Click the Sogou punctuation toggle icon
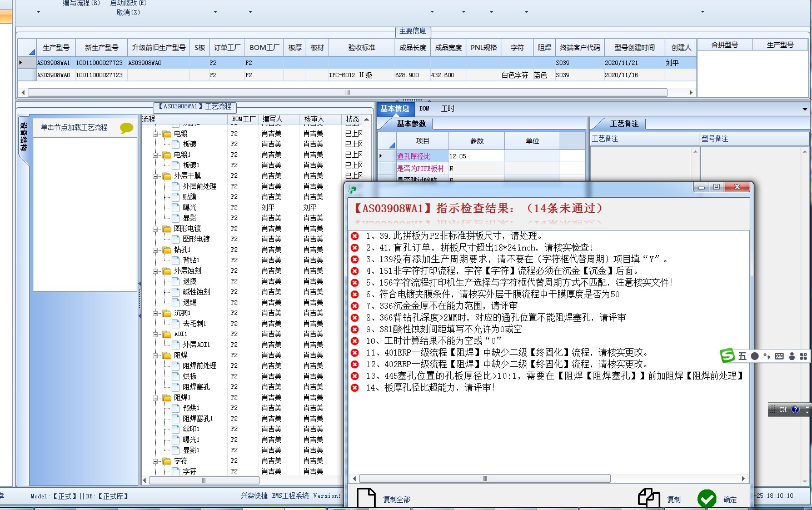Image resolution: width=812 pixels, height=510 pixels. pyautogui.click(x=766, y=356)
